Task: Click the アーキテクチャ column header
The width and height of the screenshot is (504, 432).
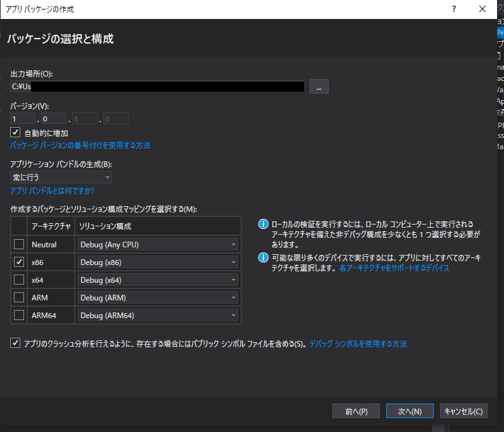Action: pyautogui.click(x=51, y=226)
